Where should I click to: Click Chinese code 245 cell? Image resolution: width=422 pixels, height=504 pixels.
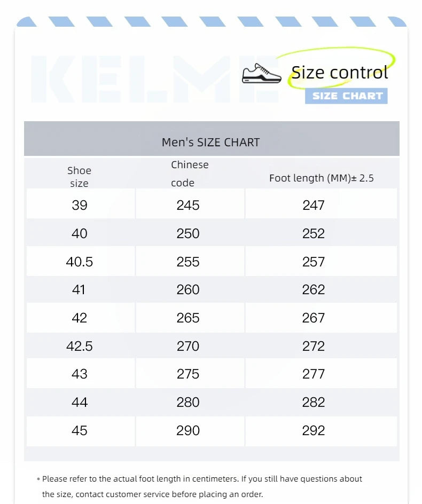pos(188,205)
